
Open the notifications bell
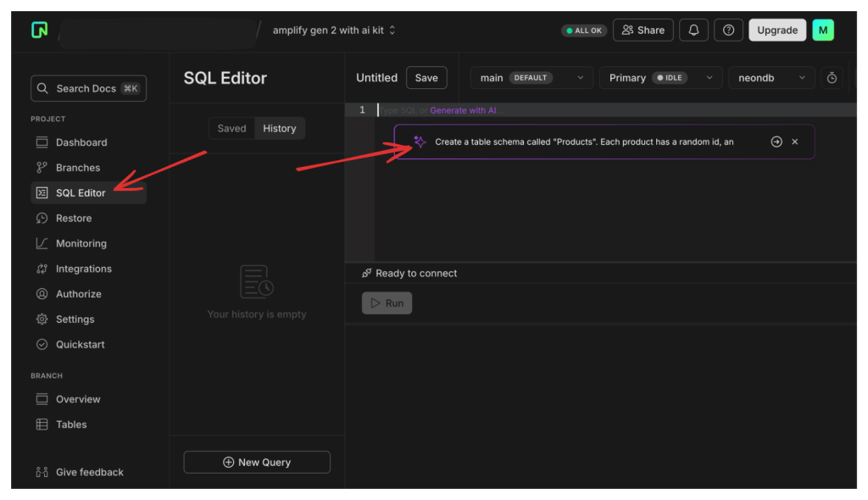pos(693,30)
